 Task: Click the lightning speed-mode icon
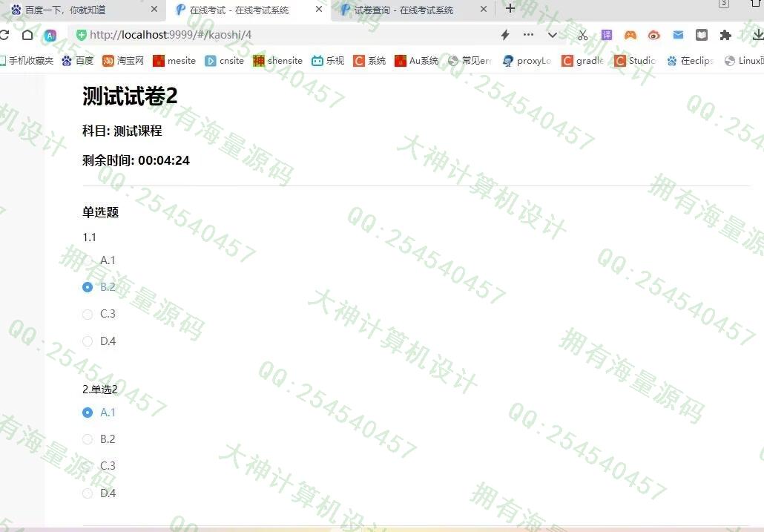coord(505,35)
